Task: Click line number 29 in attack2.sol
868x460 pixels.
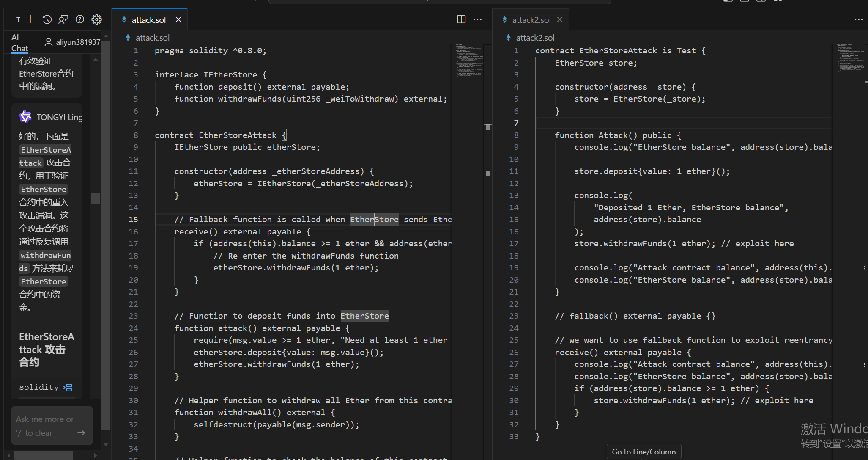Action: pos(514,388)
